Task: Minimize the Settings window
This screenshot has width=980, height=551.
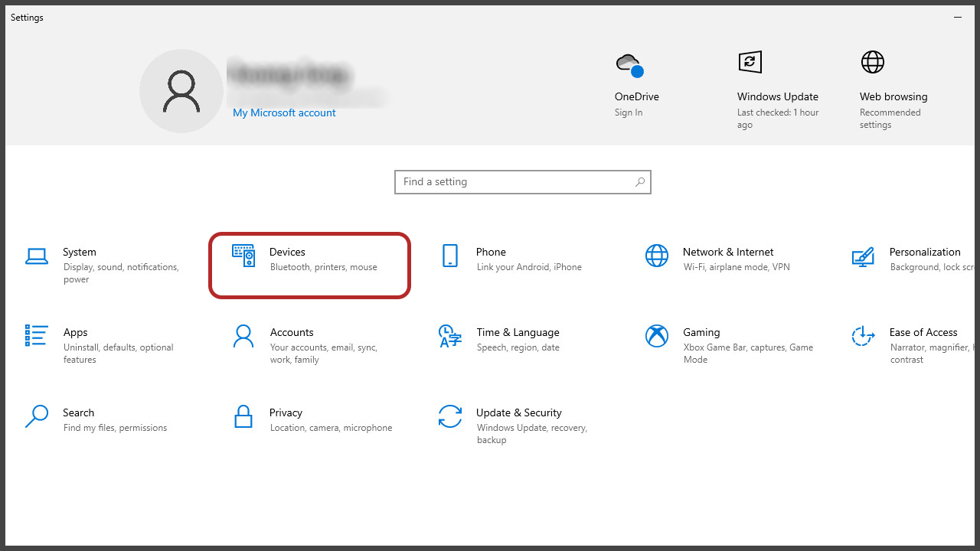Action: tap(958, 17)
